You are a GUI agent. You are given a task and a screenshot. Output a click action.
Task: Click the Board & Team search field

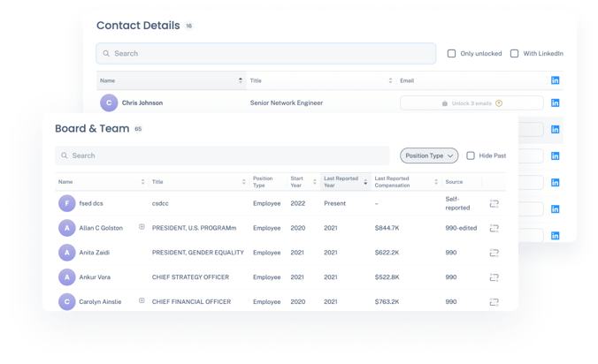coord(221,155)
